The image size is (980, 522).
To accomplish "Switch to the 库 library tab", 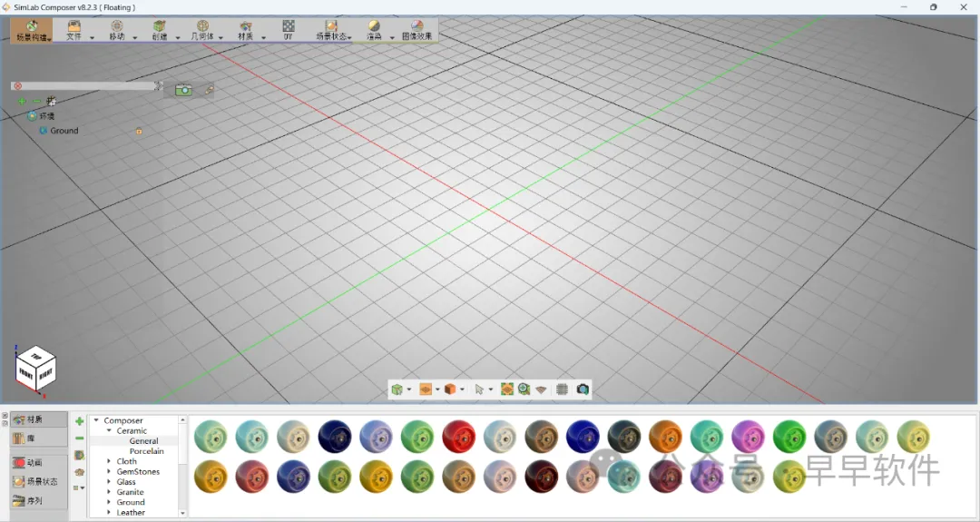I will pos(39,438).
